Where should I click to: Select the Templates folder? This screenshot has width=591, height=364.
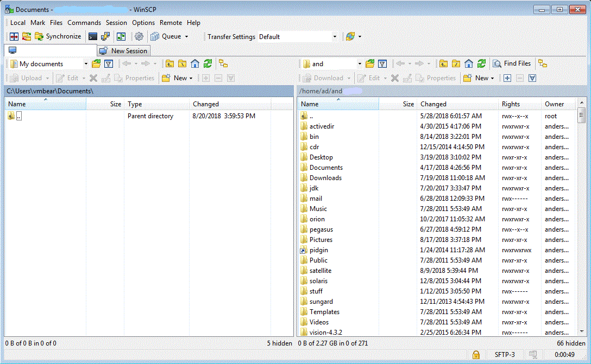coord(324,312)
